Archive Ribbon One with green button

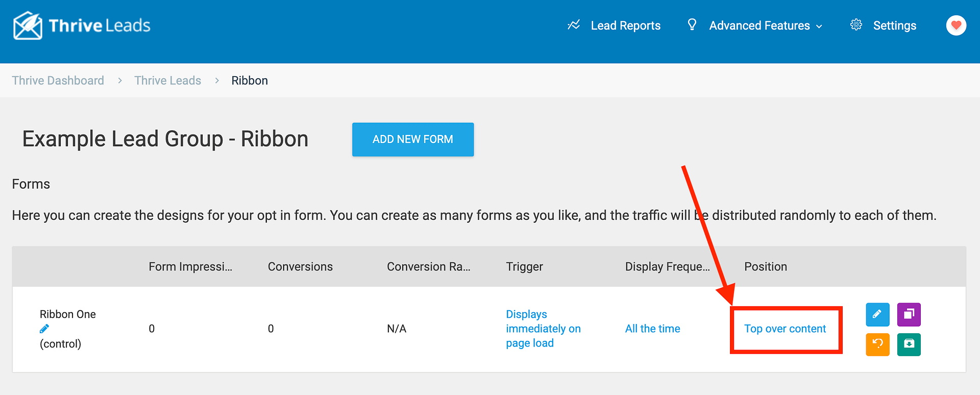tap(909, 344)
